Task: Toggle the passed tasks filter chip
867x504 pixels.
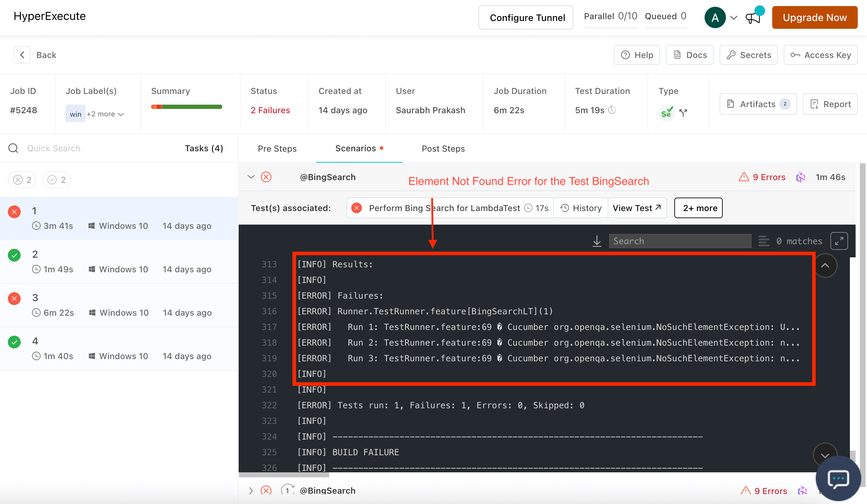Action: (x=57, y=180)
